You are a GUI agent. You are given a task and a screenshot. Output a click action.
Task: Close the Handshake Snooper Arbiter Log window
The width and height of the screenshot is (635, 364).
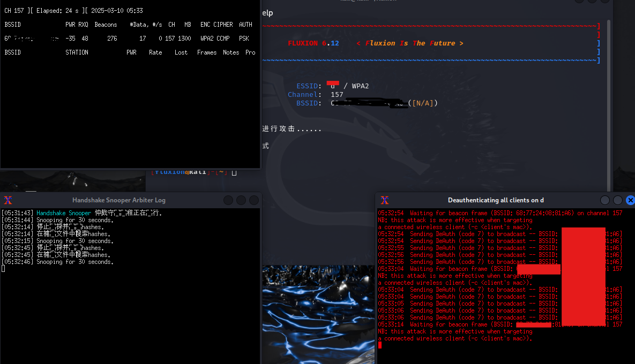click(254, 200)
